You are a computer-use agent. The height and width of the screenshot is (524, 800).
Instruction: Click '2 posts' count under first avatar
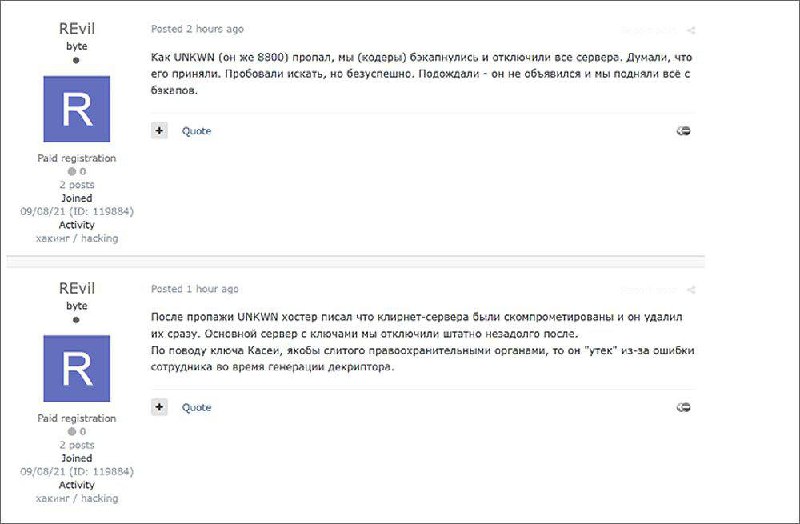pyautogui.click(x=77, y=185)
